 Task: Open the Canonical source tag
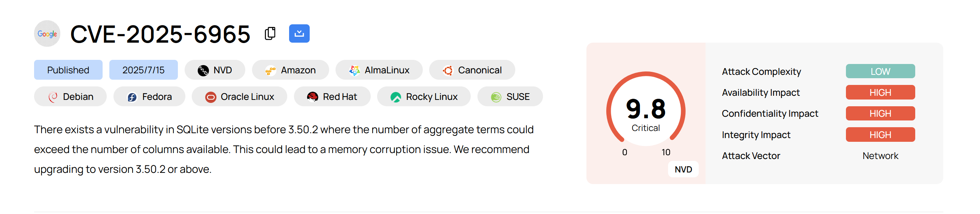(x=472, y=70)
